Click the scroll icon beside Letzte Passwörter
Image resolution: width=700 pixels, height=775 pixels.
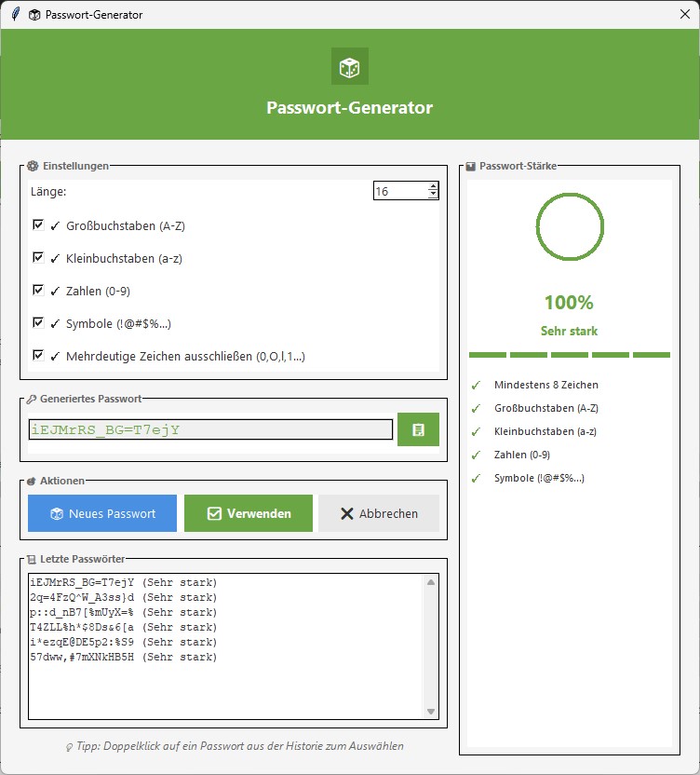point(32,560)
